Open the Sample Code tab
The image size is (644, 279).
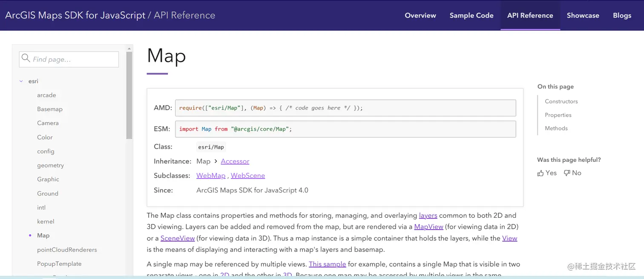(x=471, y=15)
